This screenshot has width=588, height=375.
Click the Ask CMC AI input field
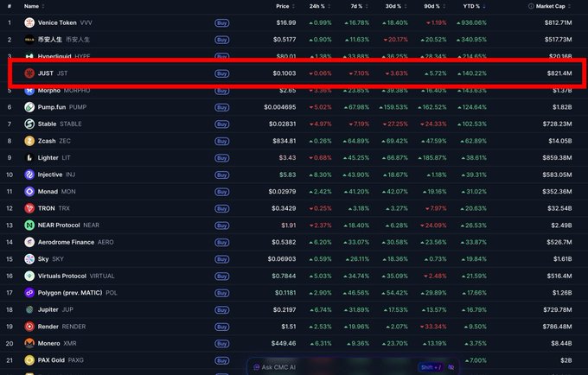(x=354, y=367)
